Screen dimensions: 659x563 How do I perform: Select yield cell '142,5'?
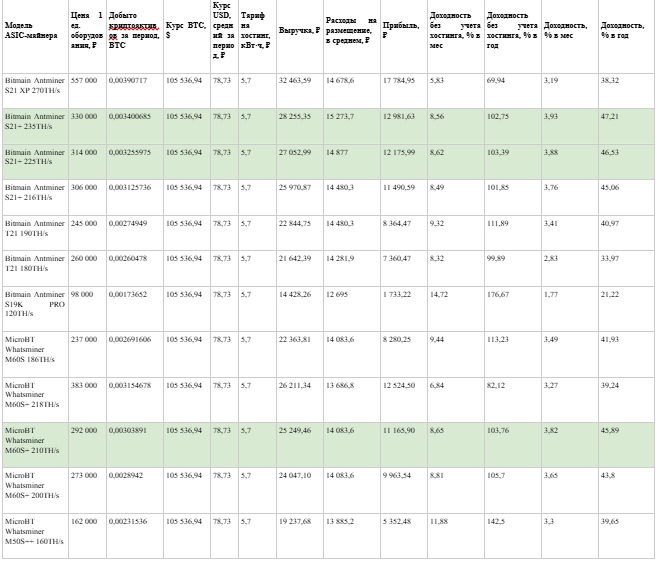click(513, 536)
